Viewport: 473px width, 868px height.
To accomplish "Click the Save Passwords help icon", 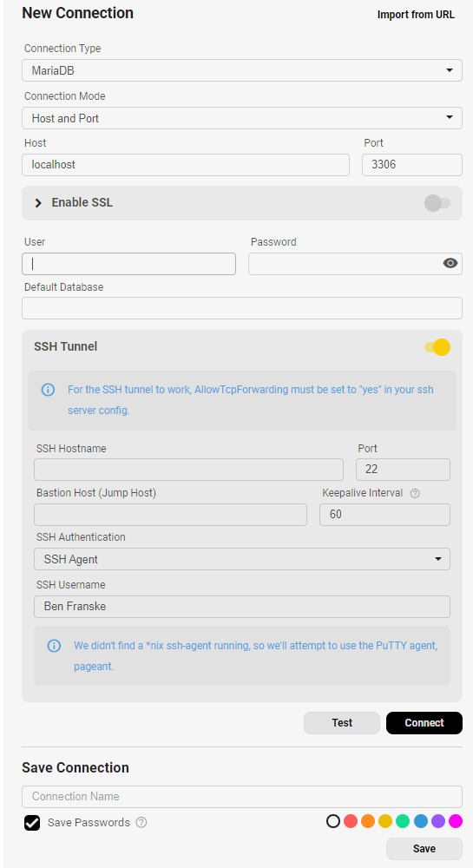I will (141, 823).
